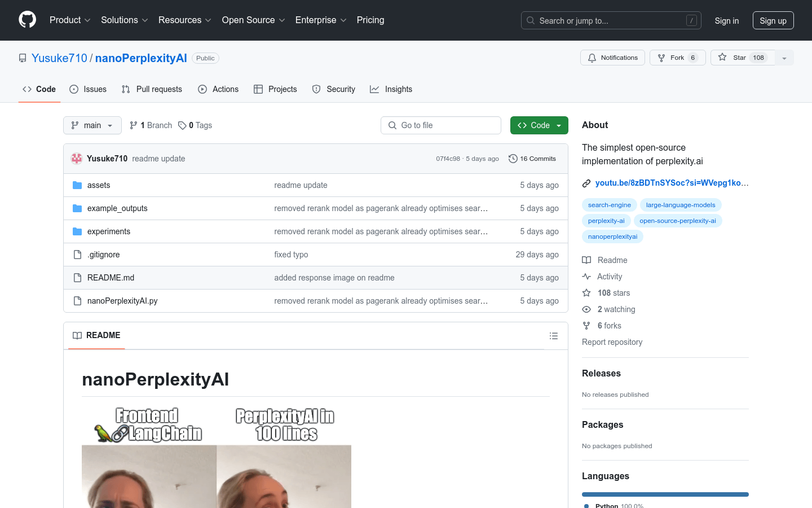Focus the Go to file field
The image size is (812, 508).
pos(441,125)
